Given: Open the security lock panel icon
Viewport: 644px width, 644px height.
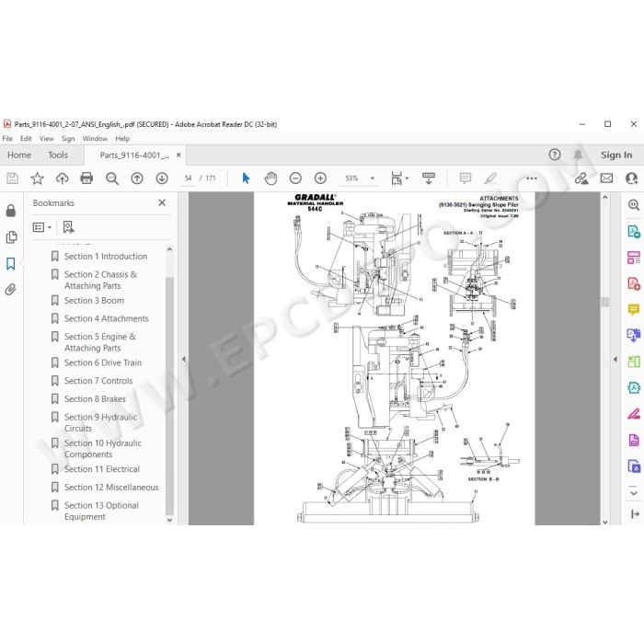Looking at the screenshot, I should point(11,211).
